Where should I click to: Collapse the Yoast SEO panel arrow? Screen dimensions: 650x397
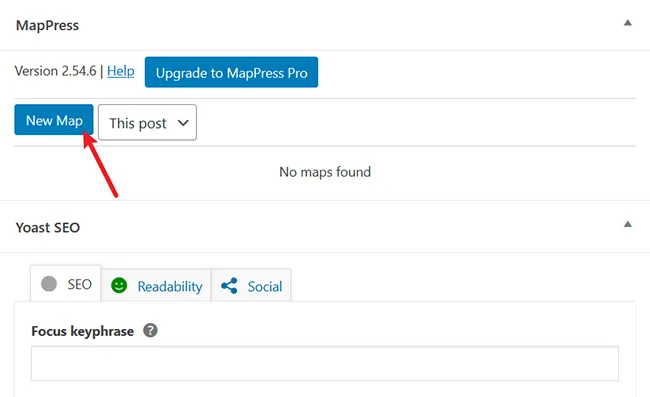[x=628, y=224]
